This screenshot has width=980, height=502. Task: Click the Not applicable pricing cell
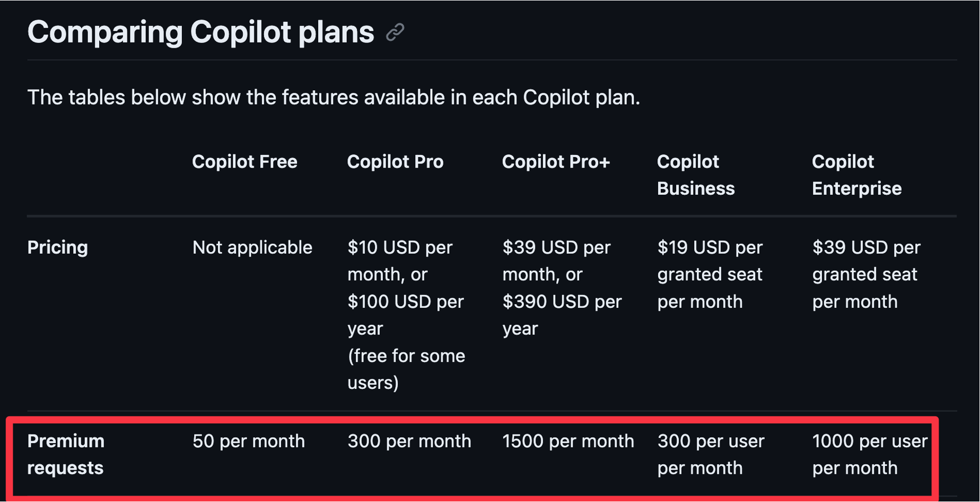tap(252, 247)
